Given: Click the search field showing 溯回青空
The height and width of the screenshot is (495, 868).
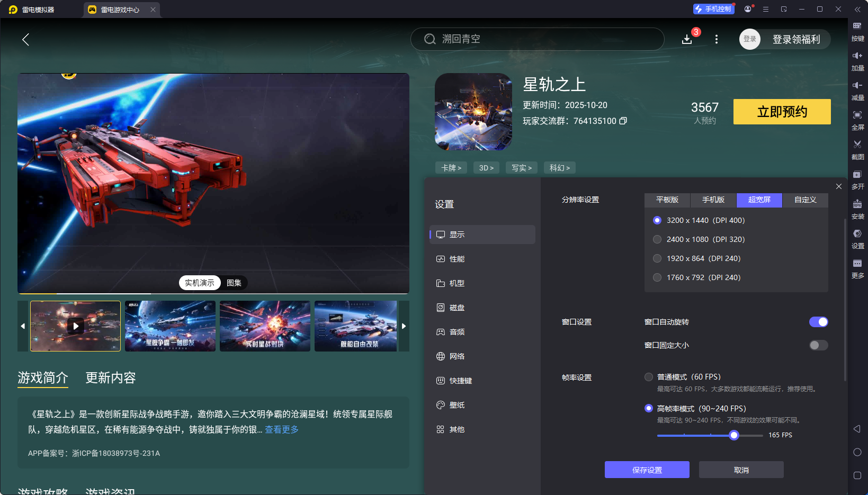Looking at the screenshot, I should [x=538, y=39].
